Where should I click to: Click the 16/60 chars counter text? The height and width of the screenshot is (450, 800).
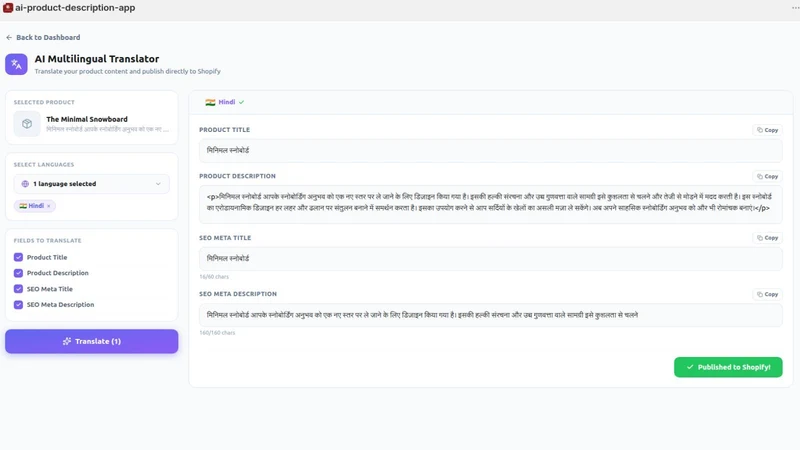214,277
